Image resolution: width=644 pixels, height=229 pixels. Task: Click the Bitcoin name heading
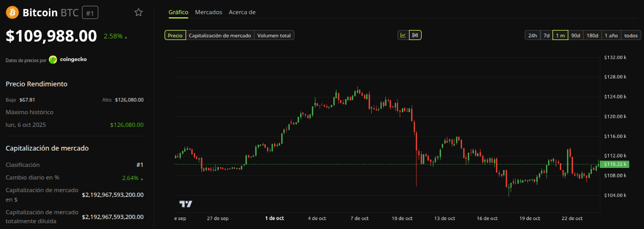pos(40,12)
